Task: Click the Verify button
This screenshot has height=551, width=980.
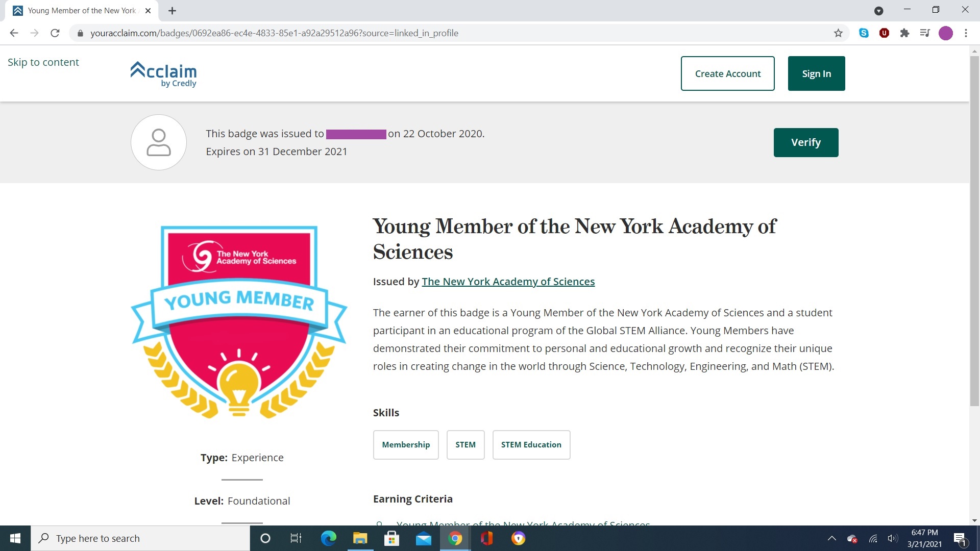Action: click(x=805, y=142)
